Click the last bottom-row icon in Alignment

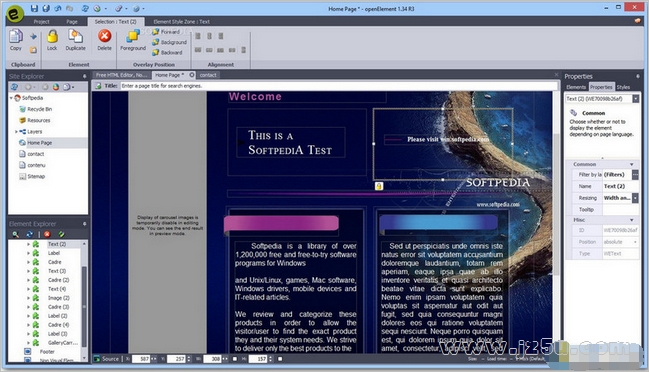(x=243, y=50)
